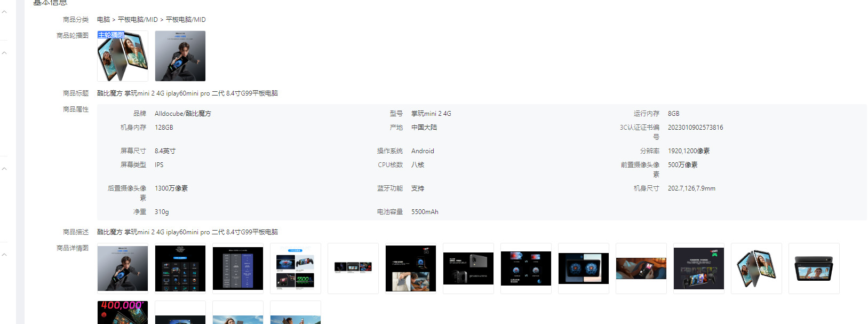Click the brand value Alldocube/酷比魔方
This screenshot has height=324, width=868.
pos(183,114)
